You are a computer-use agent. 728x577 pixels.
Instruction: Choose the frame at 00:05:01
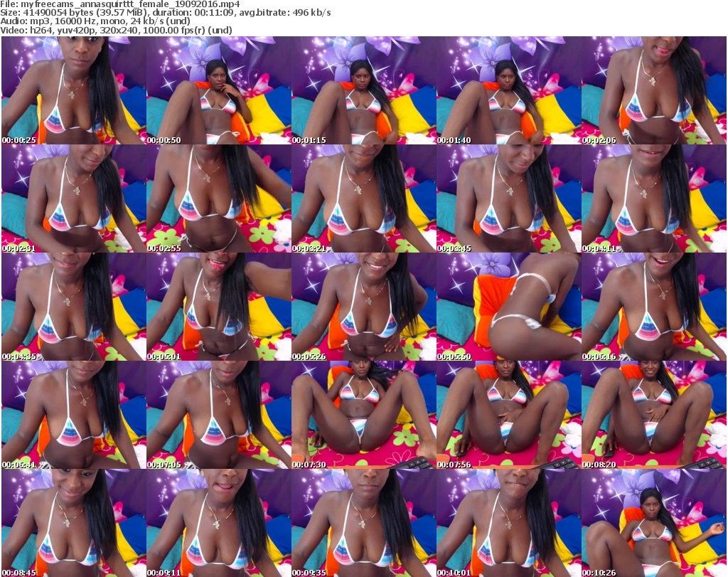point(219,307)
